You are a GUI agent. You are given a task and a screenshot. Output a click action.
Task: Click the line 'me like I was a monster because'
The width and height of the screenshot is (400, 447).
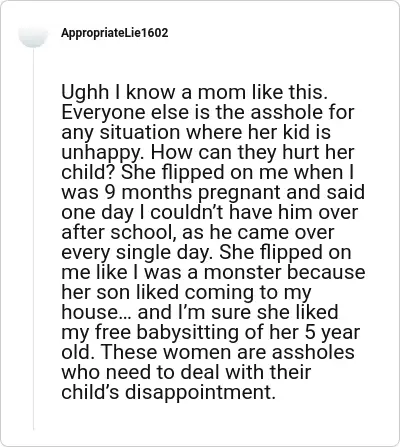click(213, 272)
